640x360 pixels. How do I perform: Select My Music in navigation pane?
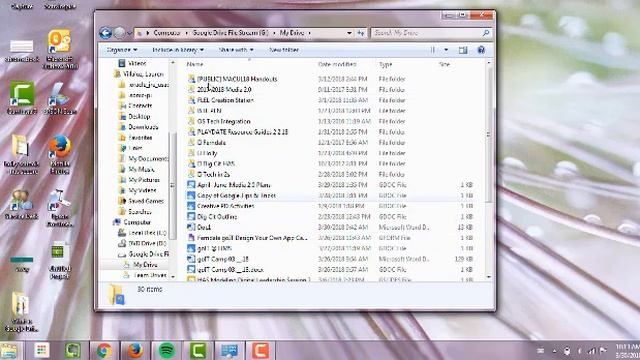click(x=141, y=169)
